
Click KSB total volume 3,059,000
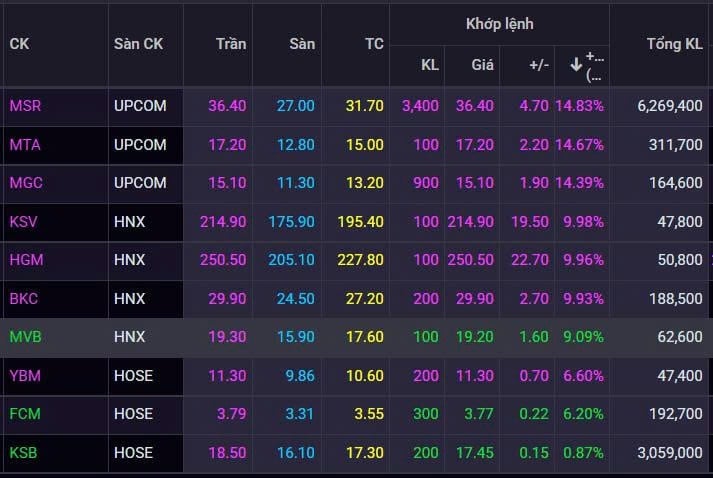click(x=669, y=452)
